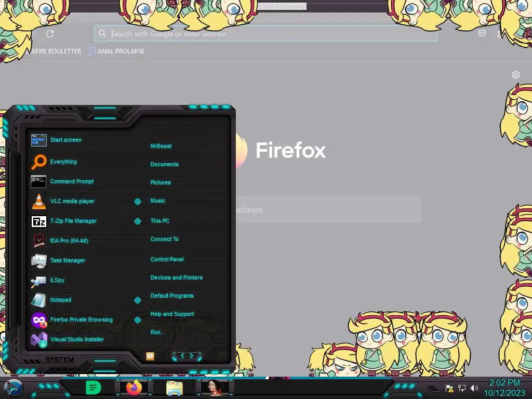Open Default Programs
The image size is (532, 399).
coord(172,296)
